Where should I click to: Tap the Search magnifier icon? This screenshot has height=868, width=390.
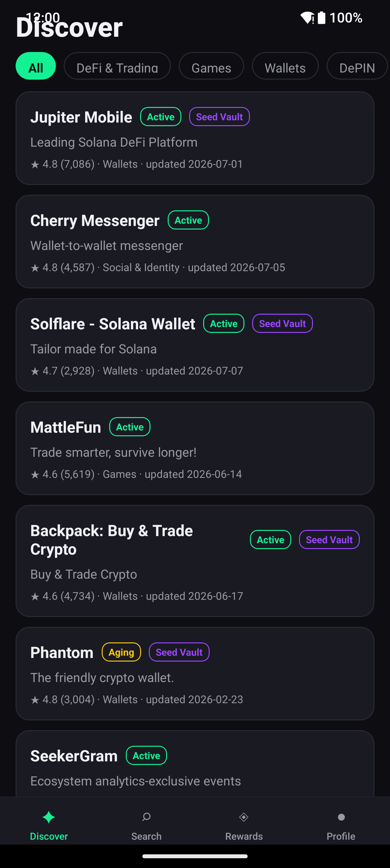point(146,817)
